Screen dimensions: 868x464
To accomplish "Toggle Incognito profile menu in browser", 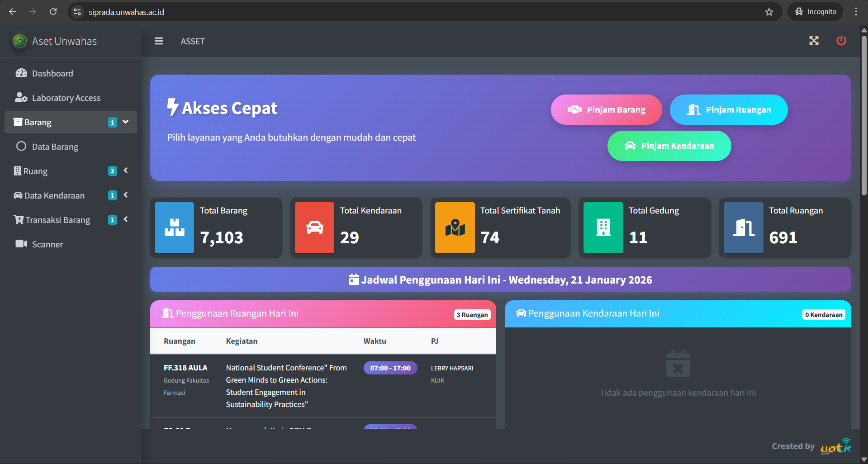I will [815, 11].
